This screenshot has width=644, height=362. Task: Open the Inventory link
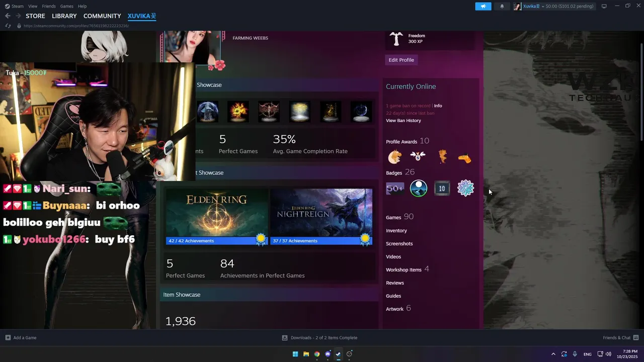396,231
